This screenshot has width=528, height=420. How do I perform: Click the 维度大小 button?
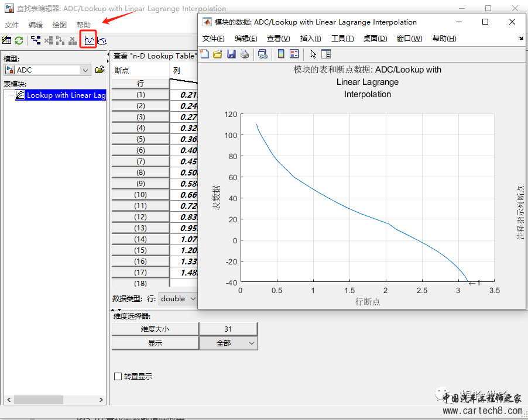[x=155, y=329]
